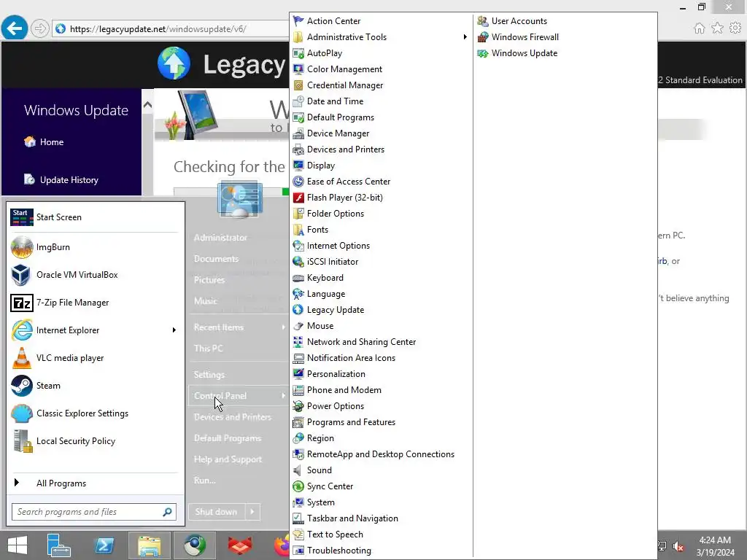
Task: Expand the Control Panel submenu entry
Action: (x=239, y=396)
